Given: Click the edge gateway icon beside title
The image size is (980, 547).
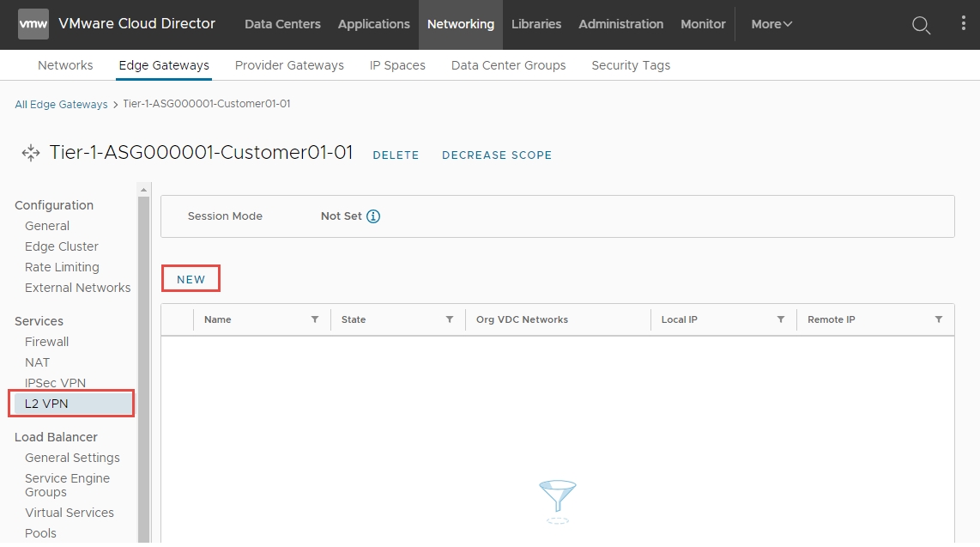Looking at the screenshot, I should point(31,154).
